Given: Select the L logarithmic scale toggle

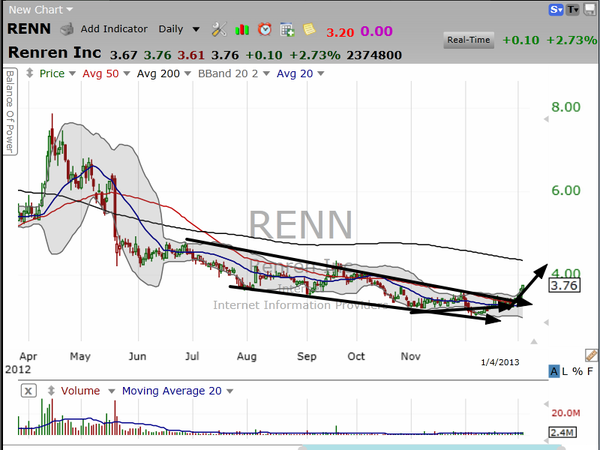Looking at the screenshot, I should (x=565, y=371).
